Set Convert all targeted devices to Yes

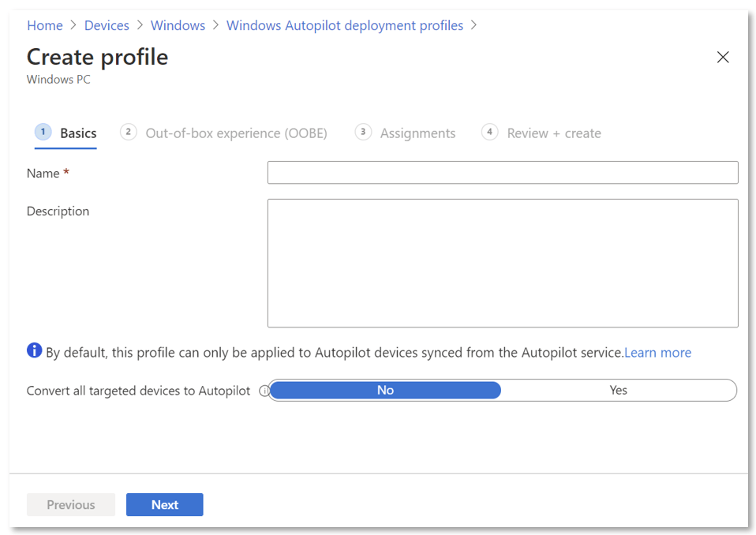point(618,390)
